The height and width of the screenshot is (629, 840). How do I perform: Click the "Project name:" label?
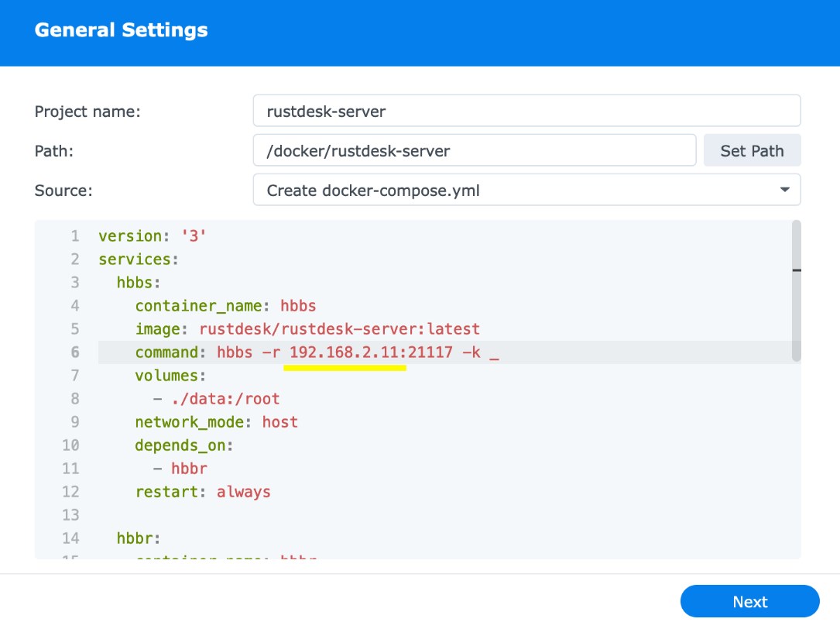coord(87,112)
